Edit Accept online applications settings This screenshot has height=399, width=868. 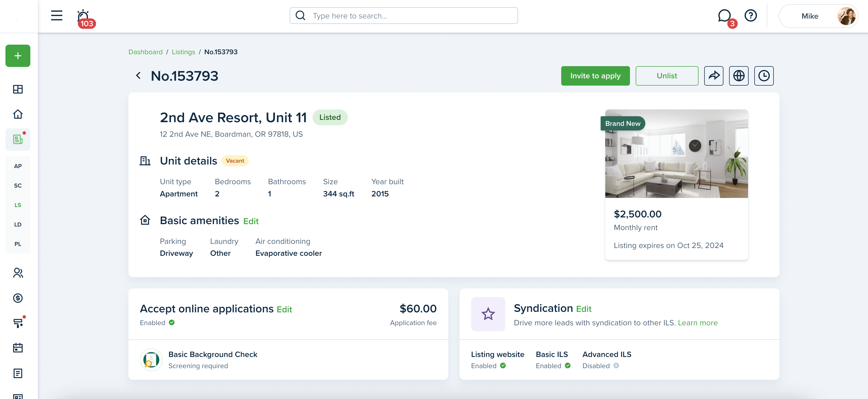284,309
